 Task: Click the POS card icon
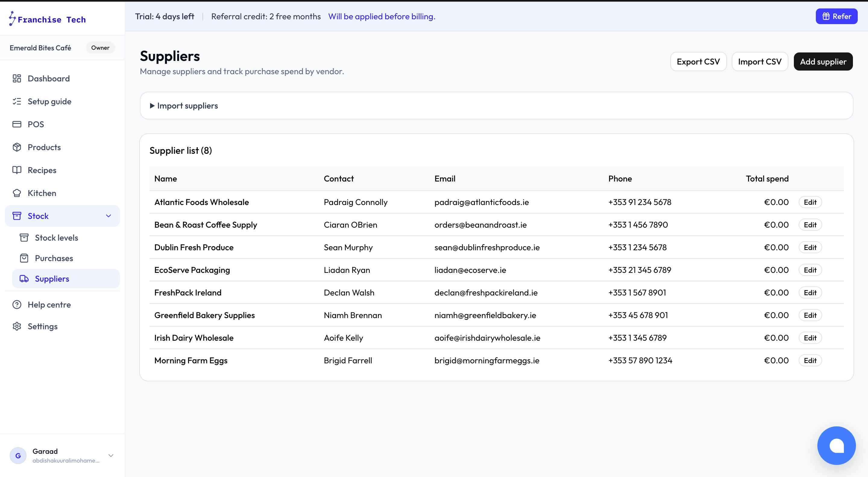(17, 125)
